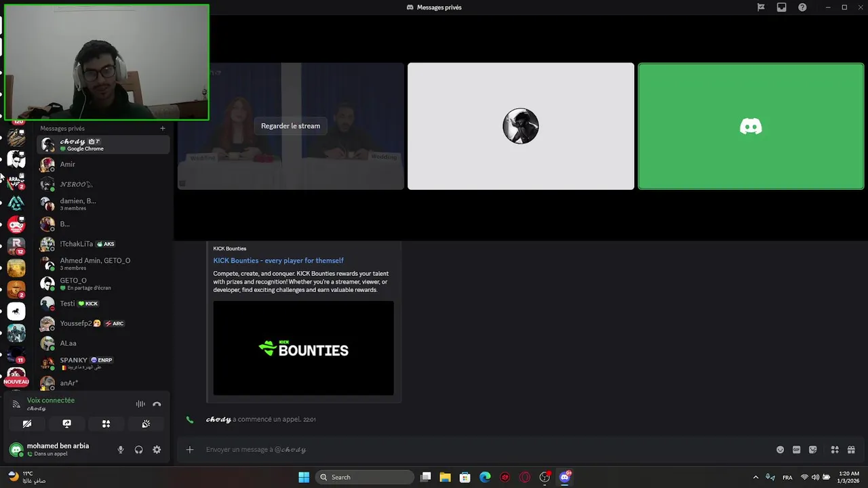Open the inbox in title bar
Image resolution: width=868 pixels, height=488 pixels.
coord(782,7)
